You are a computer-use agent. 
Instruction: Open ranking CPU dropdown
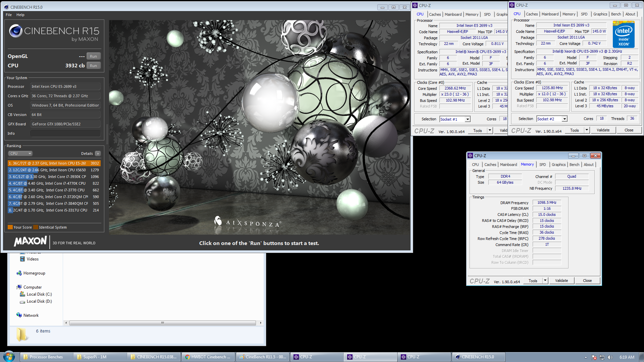(20, 154)
